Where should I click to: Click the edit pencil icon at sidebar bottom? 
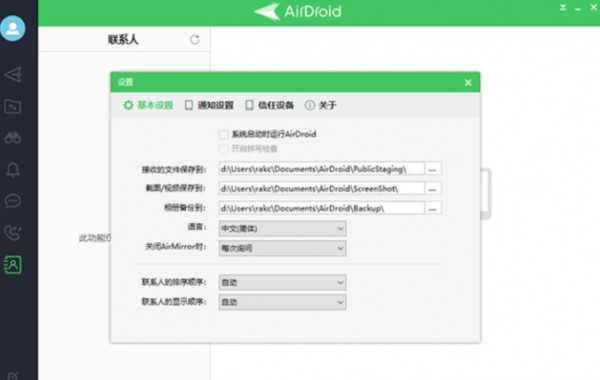pos(13,376)
